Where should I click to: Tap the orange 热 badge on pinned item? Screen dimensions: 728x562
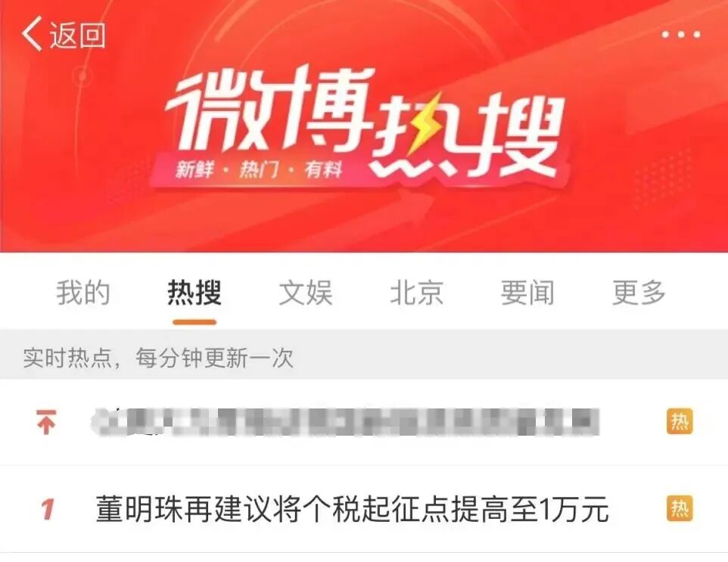pos(680,421)
